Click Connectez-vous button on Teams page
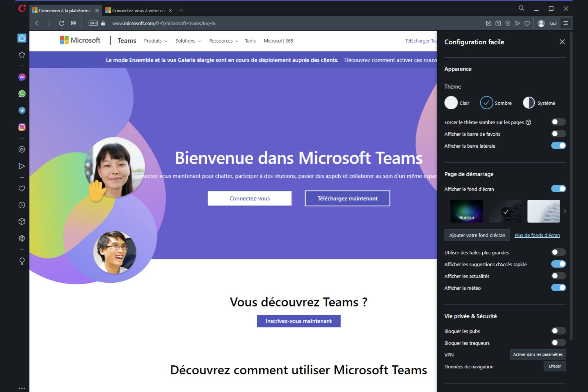 (249, 198)
